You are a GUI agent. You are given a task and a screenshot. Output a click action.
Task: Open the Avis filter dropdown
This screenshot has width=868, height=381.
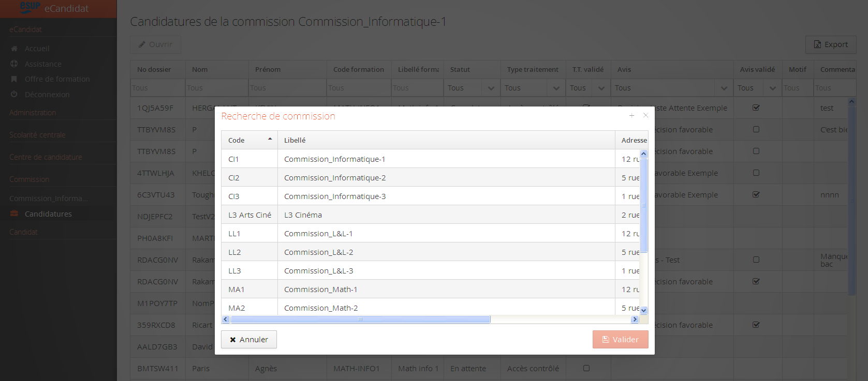(x=724, y=88)
